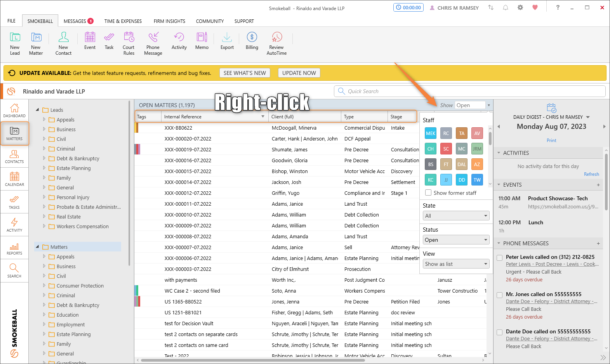This screenshot has height=364, width=610.
Task: Open the Activity ribbon tool
Action: [x=179, y=41]
